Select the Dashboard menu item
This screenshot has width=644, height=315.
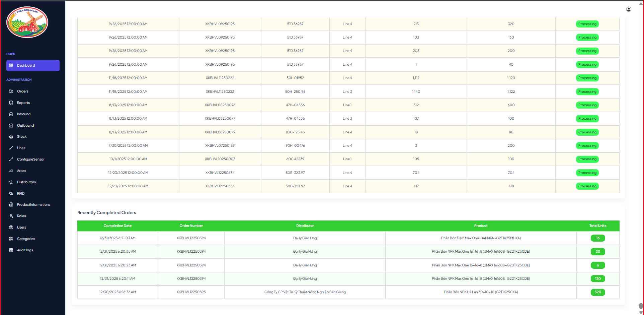pyautogui.click(x=33, y=65)
